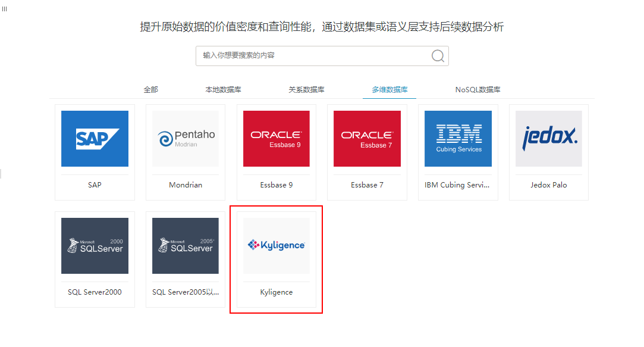Open the 本地数据库 tab
Screen dimensions: 644x347
click(223, 90)
